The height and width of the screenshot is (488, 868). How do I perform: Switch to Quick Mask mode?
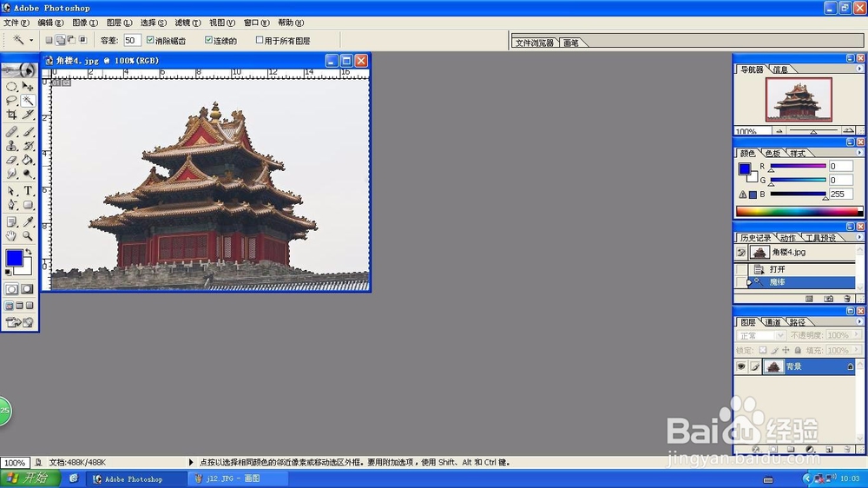(27, 289)
